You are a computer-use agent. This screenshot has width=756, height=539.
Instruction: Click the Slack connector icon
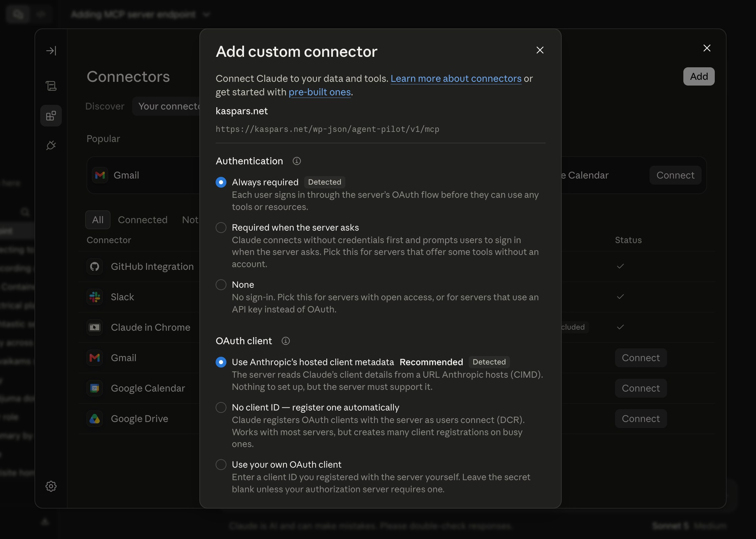click(95, 297)
